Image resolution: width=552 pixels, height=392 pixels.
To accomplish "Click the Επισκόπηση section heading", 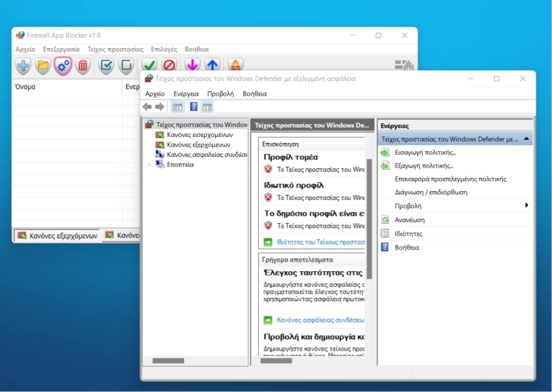I will coord(280,144).
